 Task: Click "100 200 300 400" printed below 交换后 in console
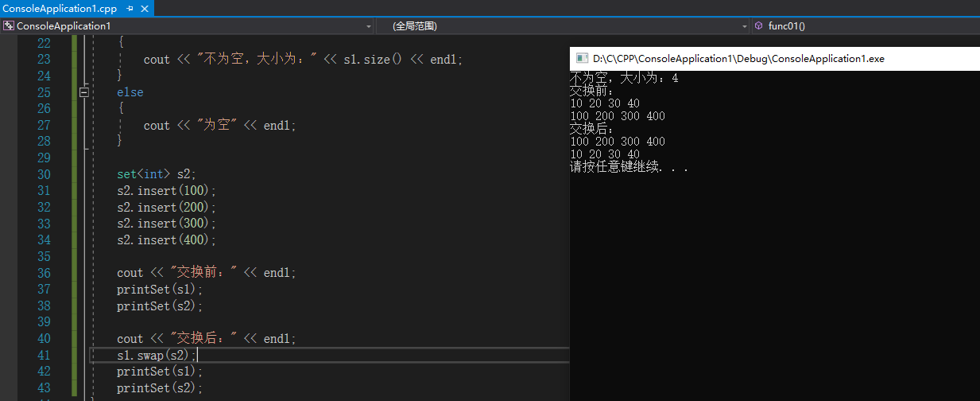click(x=618, y=142)
